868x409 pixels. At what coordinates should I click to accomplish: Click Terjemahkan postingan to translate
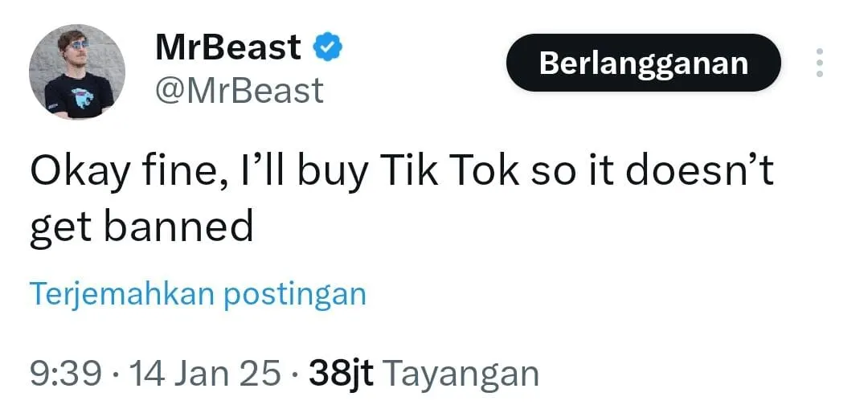[x=198, y=294]
